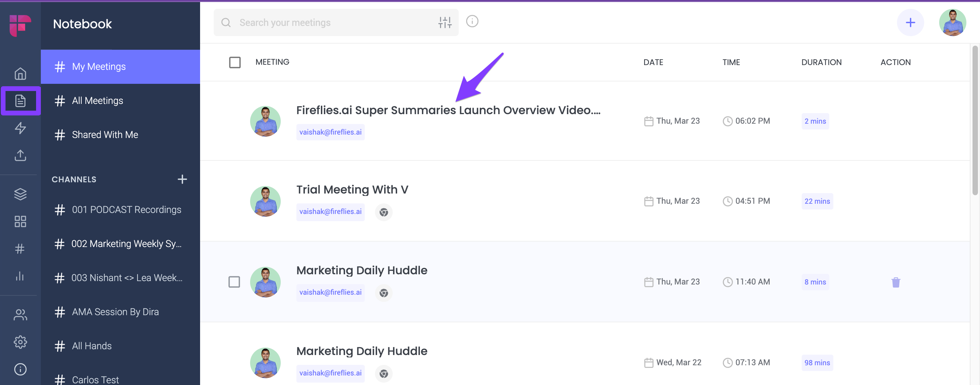Click the DURATION column header
This screenshot has width=980, height=385.
coord(821,62)
